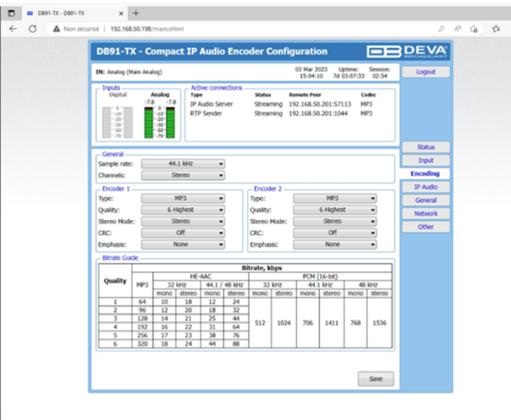511x420 pixels.
Task: Click the Quality table header
Action: [x=115, y=281]
